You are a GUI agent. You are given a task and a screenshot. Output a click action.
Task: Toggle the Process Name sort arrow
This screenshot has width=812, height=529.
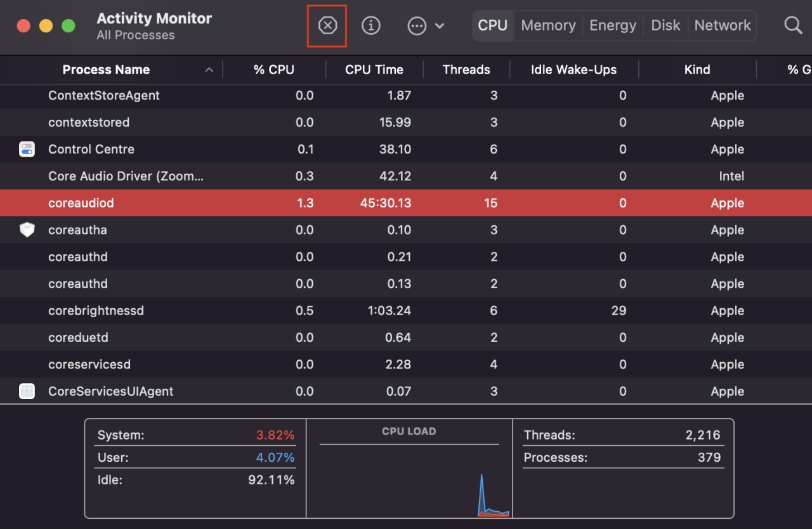pyautogui.click(x=209, y=70)
